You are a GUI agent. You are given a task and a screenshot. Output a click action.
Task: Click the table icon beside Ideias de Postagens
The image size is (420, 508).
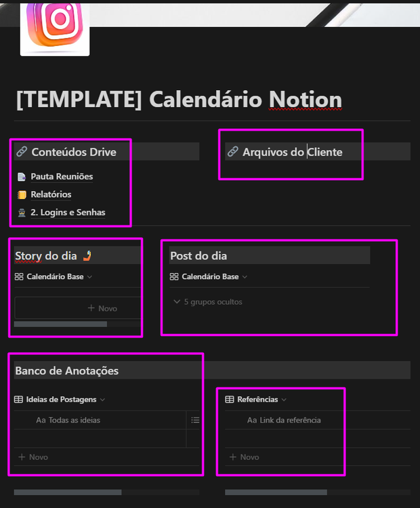pyautogui.click(x=19, y=400)
